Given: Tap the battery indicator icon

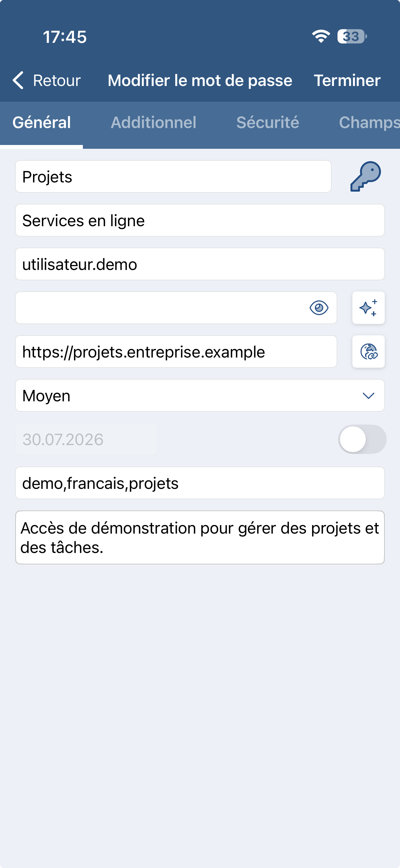Looking at the screenshot, I should pos(352,36).
